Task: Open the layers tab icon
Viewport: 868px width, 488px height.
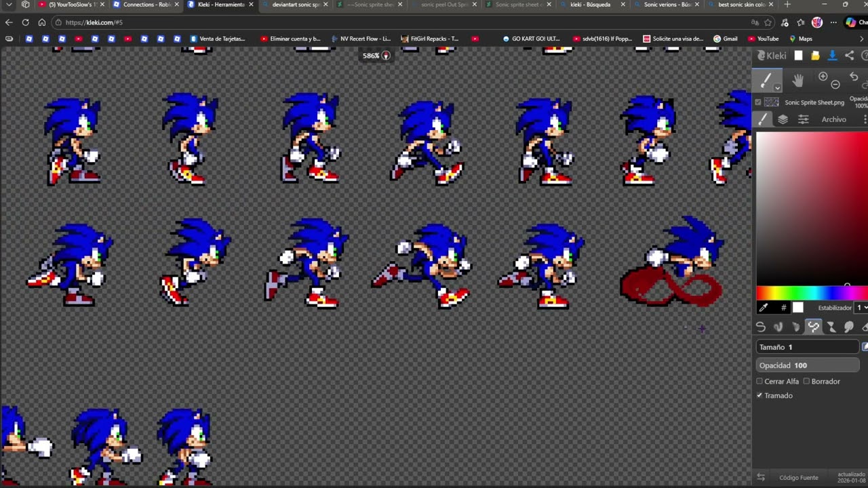Action: click(783, 119)
